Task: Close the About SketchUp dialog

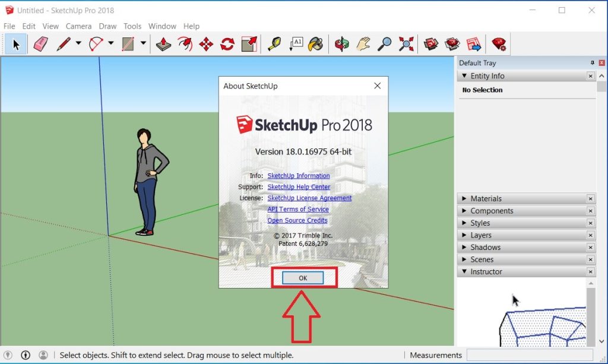Action: pos(377,86)
